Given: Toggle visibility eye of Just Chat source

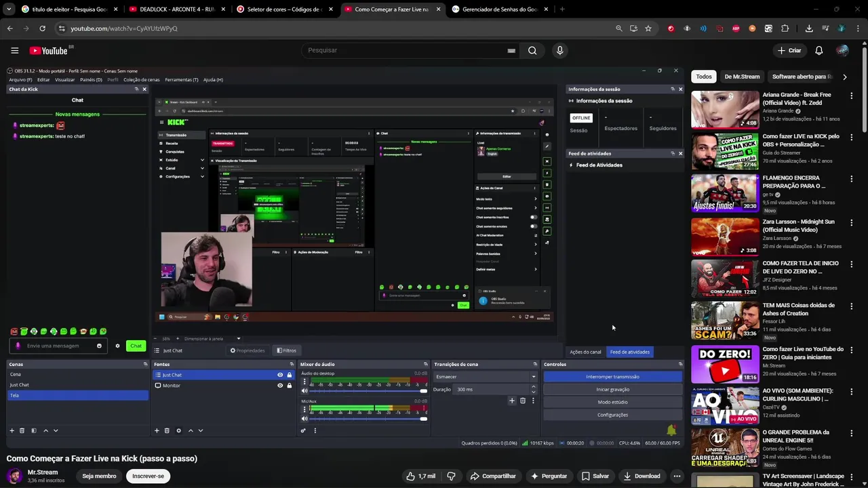Looking at the screenshot, I should click(280, 375).
